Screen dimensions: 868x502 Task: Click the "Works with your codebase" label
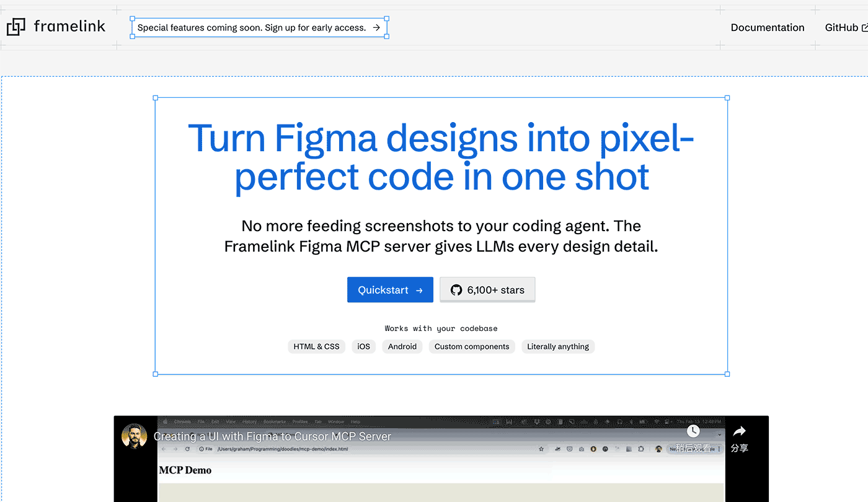(441, 328)
